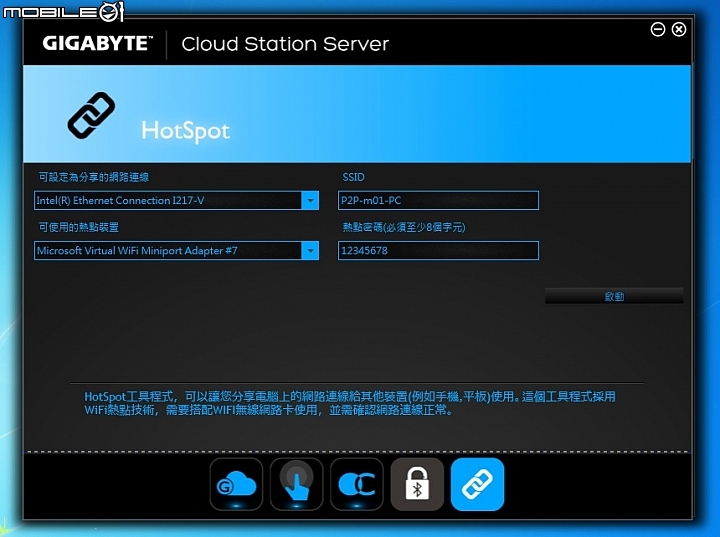The width and height of the screenshot is (720, 537).
Task: Click the HotSpot工具程式 description paragraph
Action: point(350,403)
